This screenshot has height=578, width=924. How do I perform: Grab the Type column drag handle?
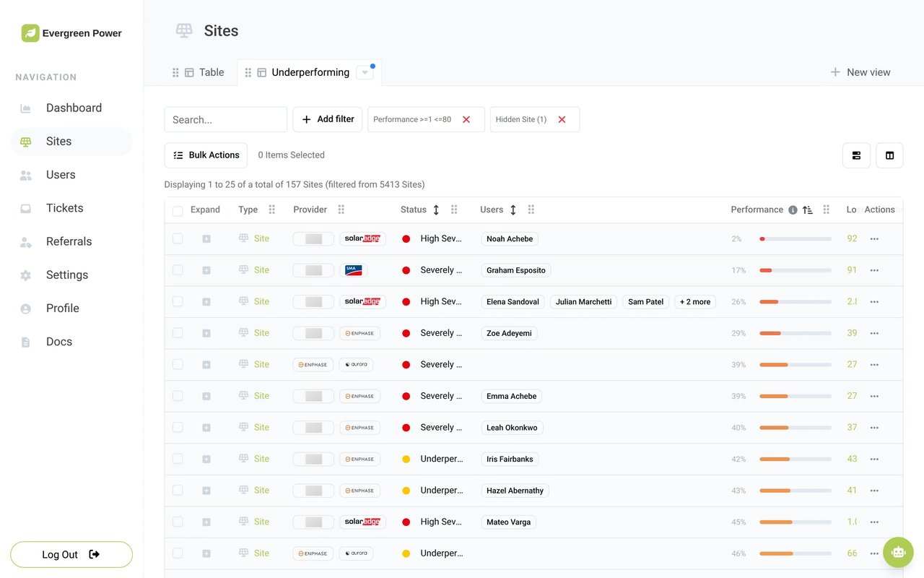pos(272,210)
